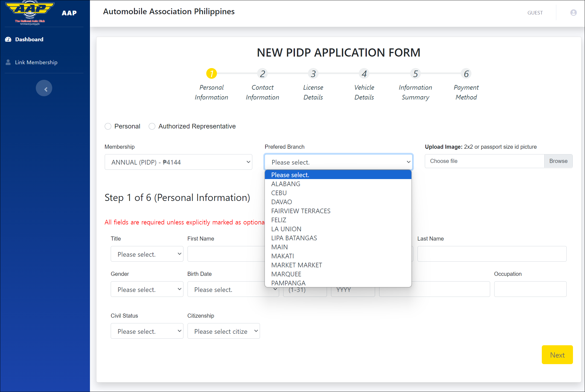Open the Citizenship dropdown

coord(223,331)
